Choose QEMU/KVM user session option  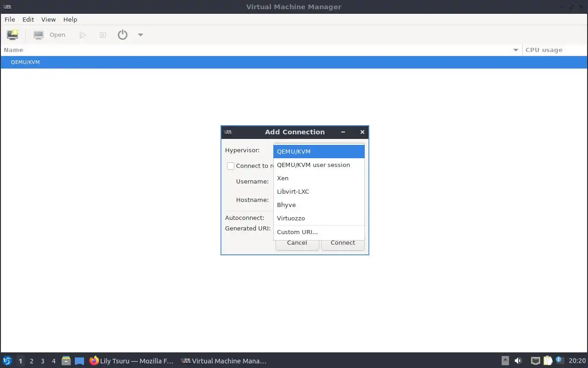click(319, 165)
